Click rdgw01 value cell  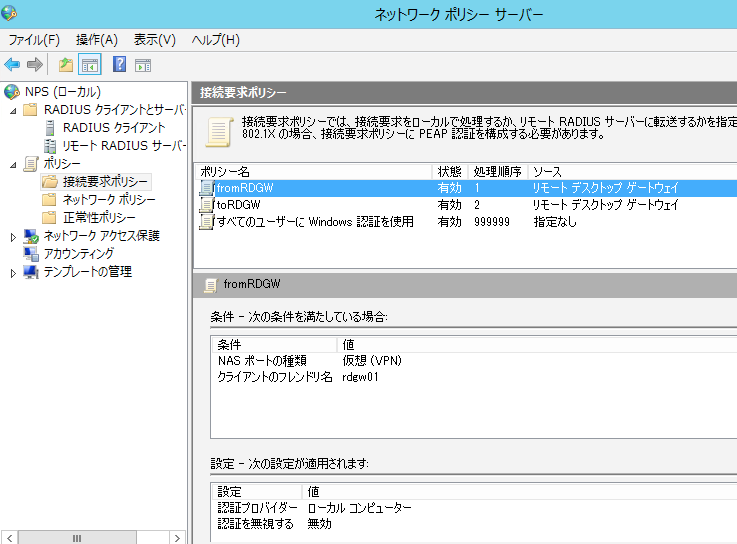360,377
